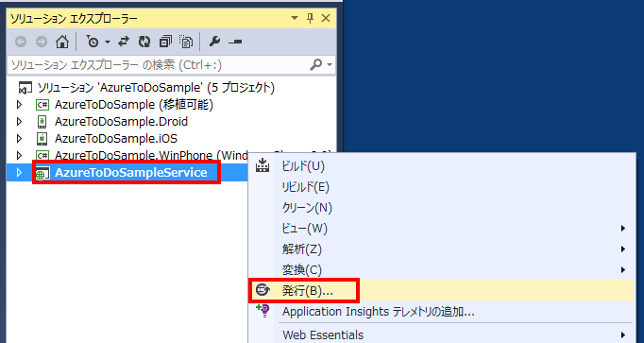Open 解析(Z) submenu
The height and width of the screenshot is (343, 644).
tap(442, 249)
